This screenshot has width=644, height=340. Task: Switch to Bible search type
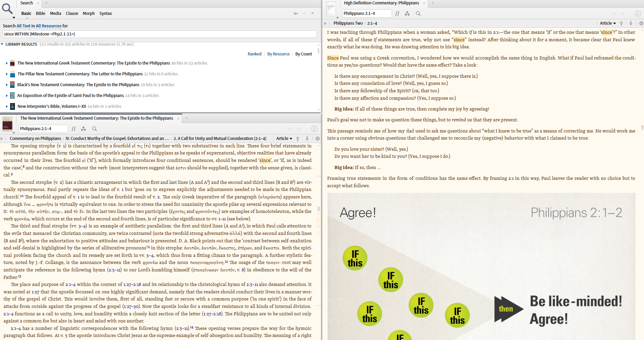click(41, 14)
